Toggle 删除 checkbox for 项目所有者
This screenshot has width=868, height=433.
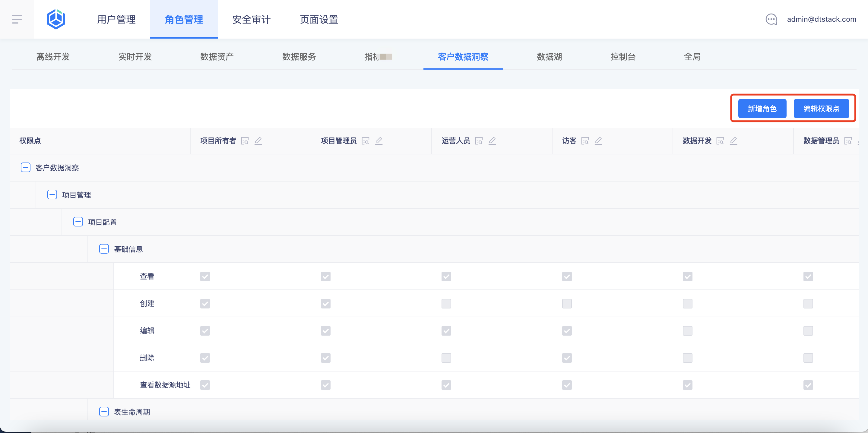click(205, 358)
